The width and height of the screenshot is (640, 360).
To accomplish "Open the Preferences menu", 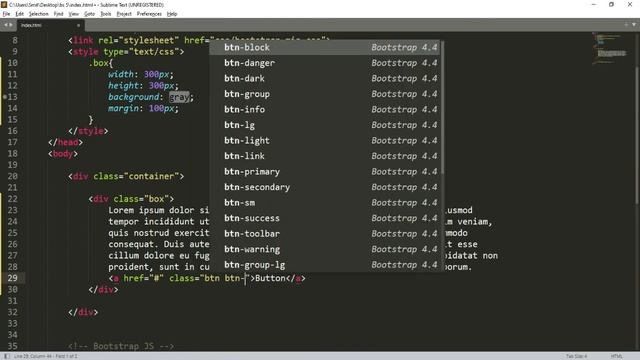I will (149, 14).
